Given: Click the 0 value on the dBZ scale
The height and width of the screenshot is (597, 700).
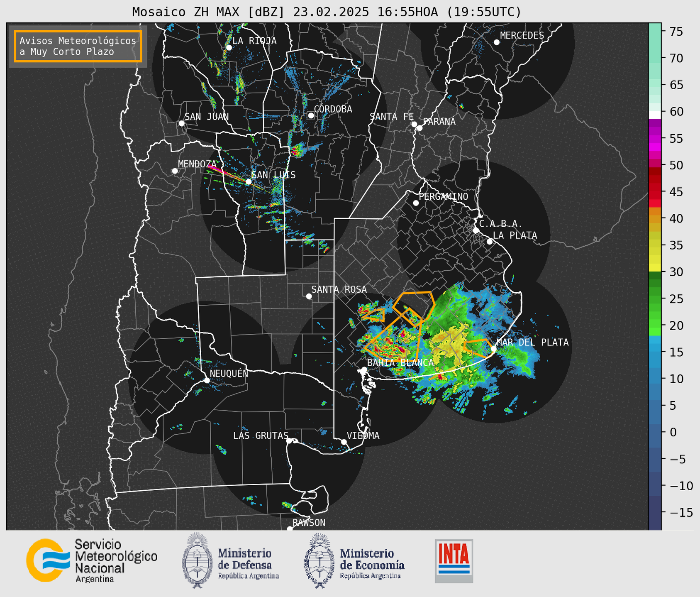Looking at the screenshot, I should pos(673,432).
